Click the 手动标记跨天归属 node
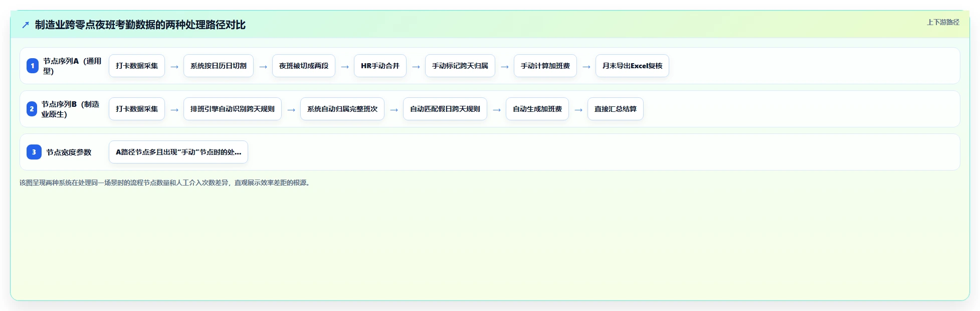The image size is (980, 311). tap(460, 66)
